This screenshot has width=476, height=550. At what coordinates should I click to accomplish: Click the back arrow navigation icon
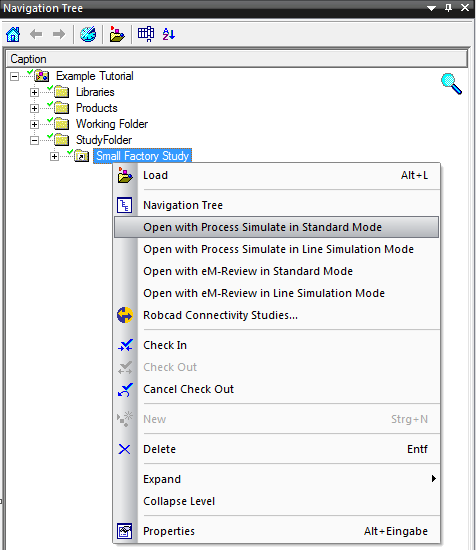tap(36, 34)
